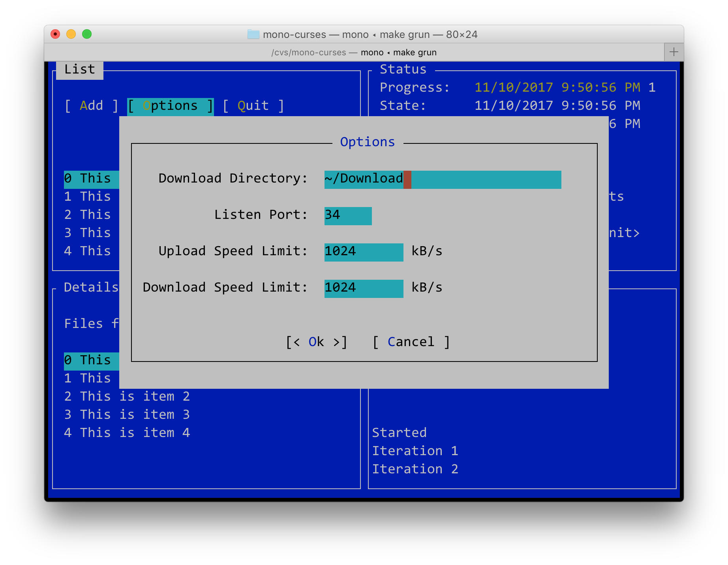Select row '1 This' in upper list

(x=87, y=196)
